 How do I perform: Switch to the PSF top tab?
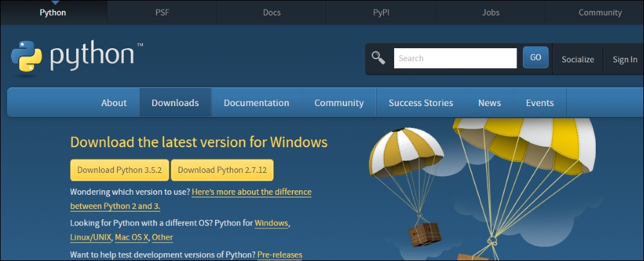162,12
